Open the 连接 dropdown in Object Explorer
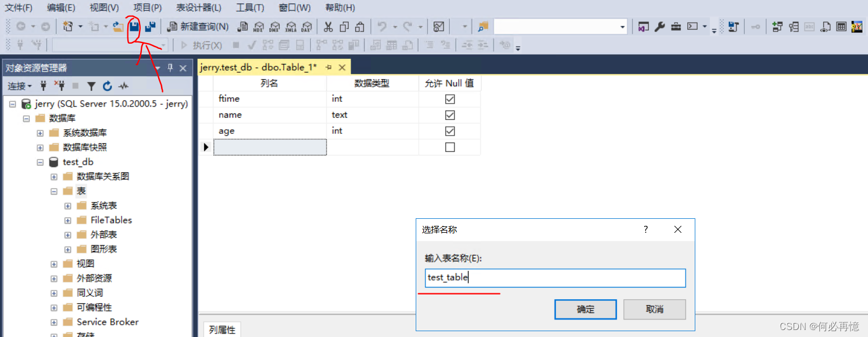The width and height of the screenshot is (868, 337). click(x=20, y=86)
